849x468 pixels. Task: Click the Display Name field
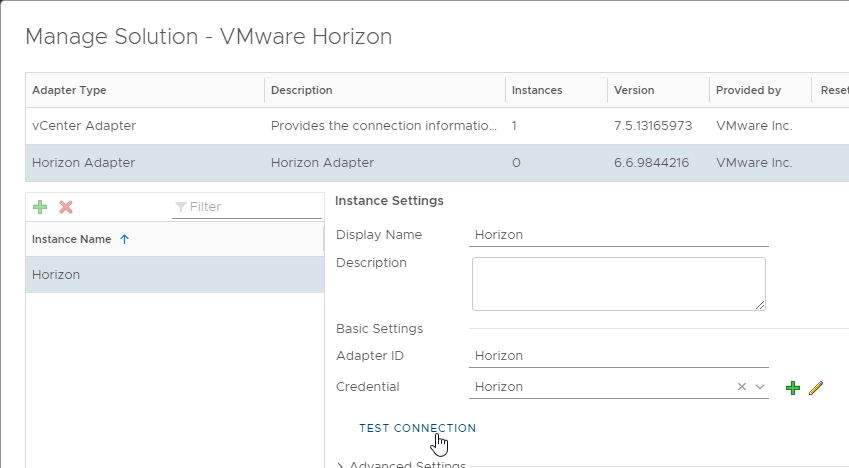pos(619,235)
